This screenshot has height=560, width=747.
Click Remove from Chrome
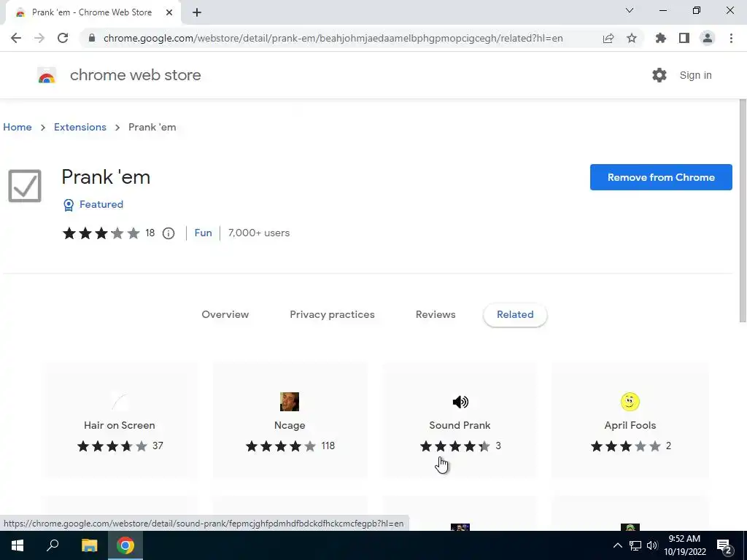[661, 177]
